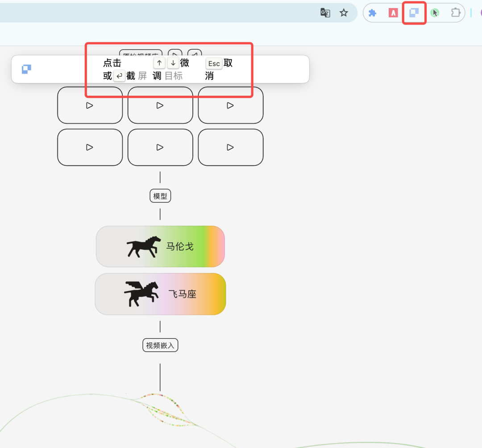Select the 马伦戈 model card

coord(160,247)
